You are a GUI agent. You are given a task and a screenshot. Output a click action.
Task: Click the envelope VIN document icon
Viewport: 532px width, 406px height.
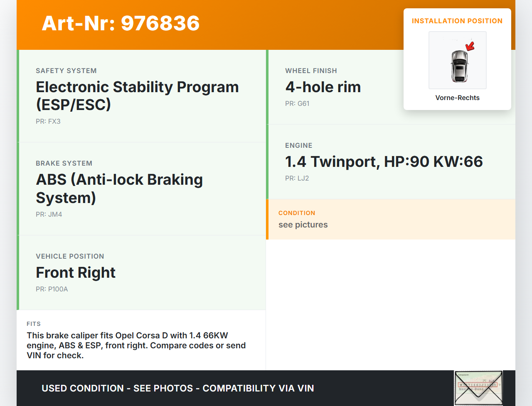[x=478, y=388]
